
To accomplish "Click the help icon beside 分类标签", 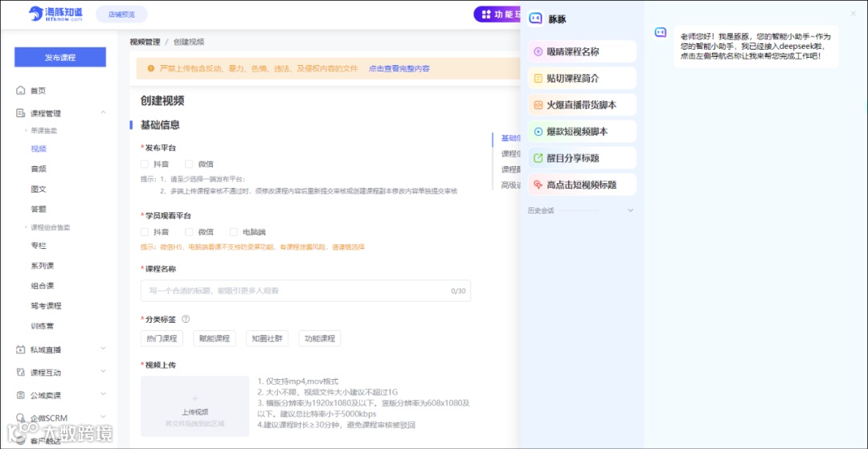I will click(186, 319).
